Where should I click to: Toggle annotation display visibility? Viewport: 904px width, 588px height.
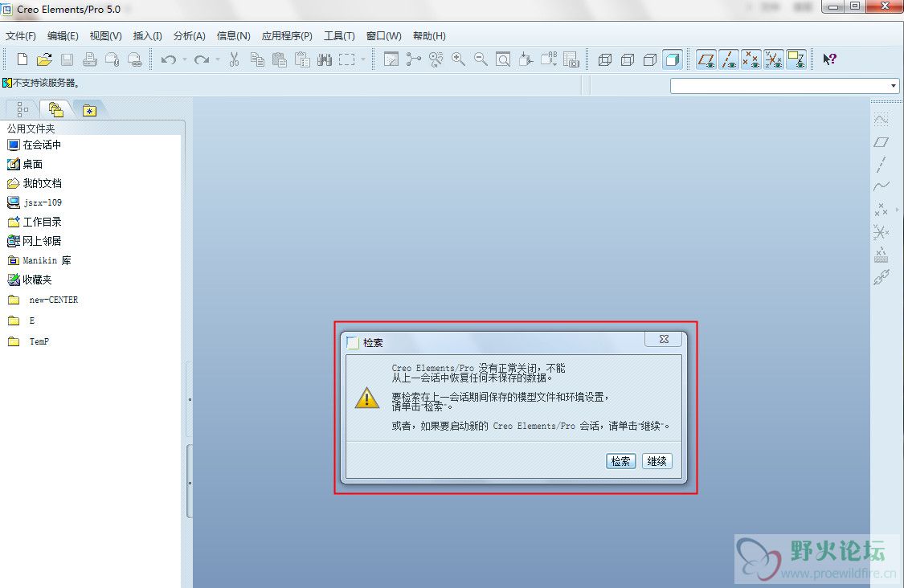(x=796, y=59)
